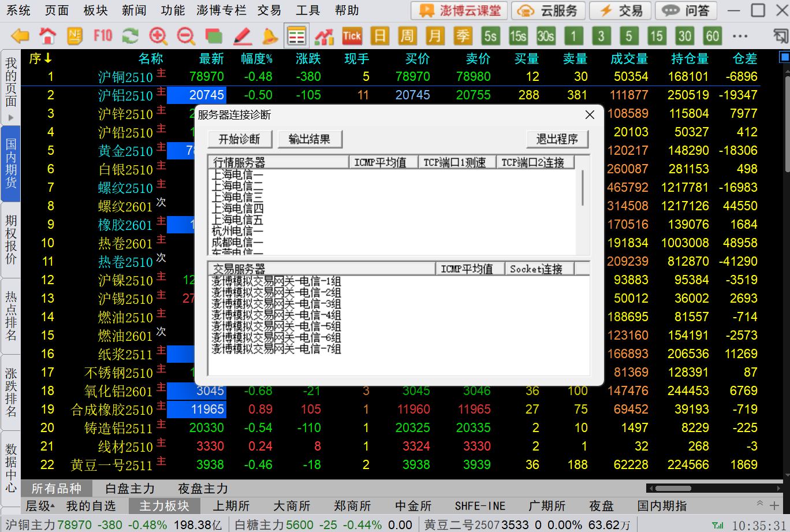Click the 开始诊断 button
The width and height of the screenshot is (790, 532).
(x=239, y=139)
